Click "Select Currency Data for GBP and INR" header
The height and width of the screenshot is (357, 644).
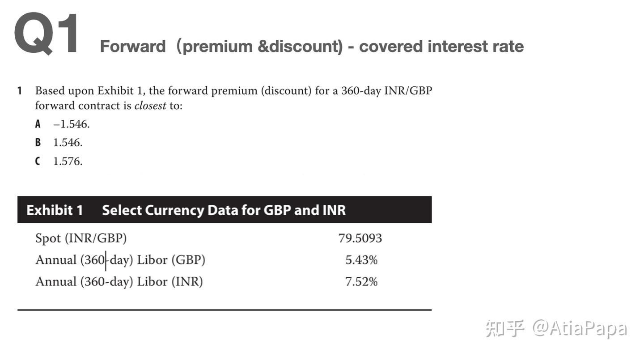[x=224, y=210]
